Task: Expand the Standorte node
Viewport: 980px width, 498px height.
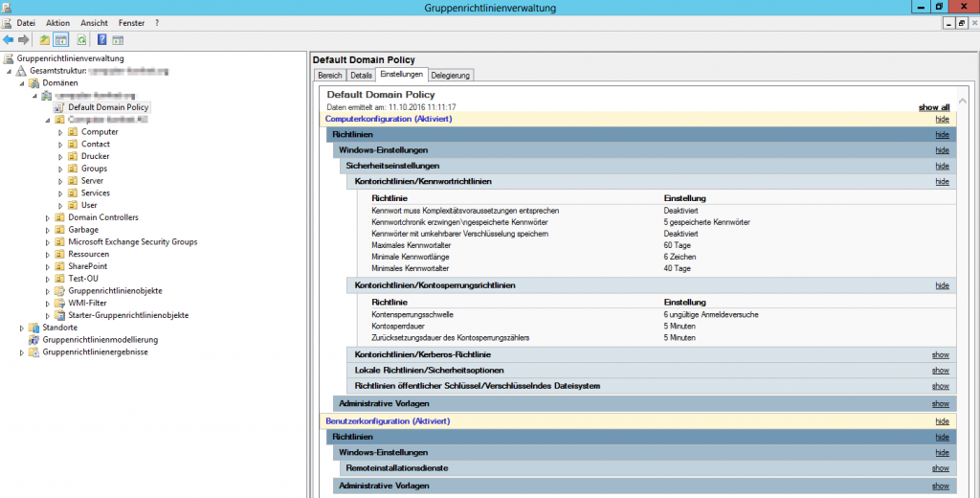Action: point(22,328)
